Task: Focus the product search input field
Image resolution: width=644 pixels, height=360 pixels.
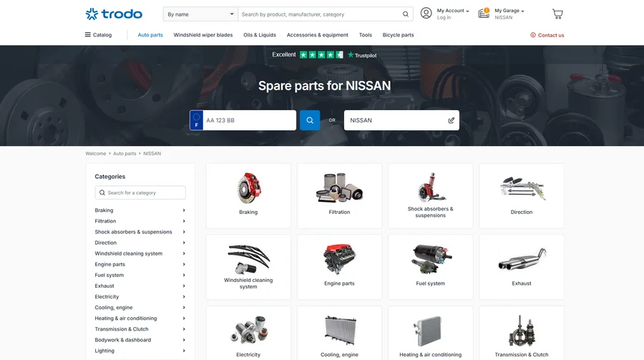Action: point(321,14)
